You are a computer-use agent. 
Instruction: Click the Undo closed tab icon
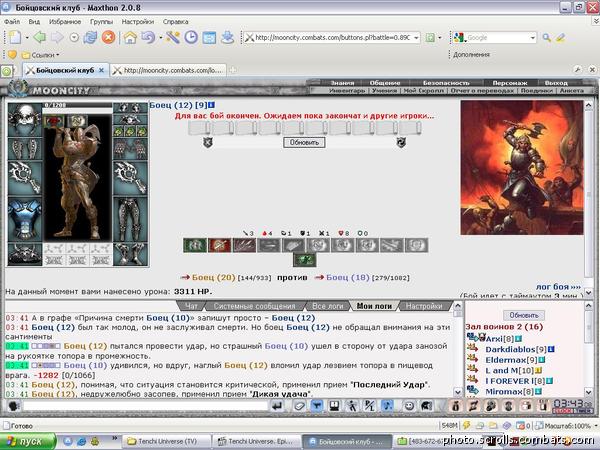click(x=148, y=38)
